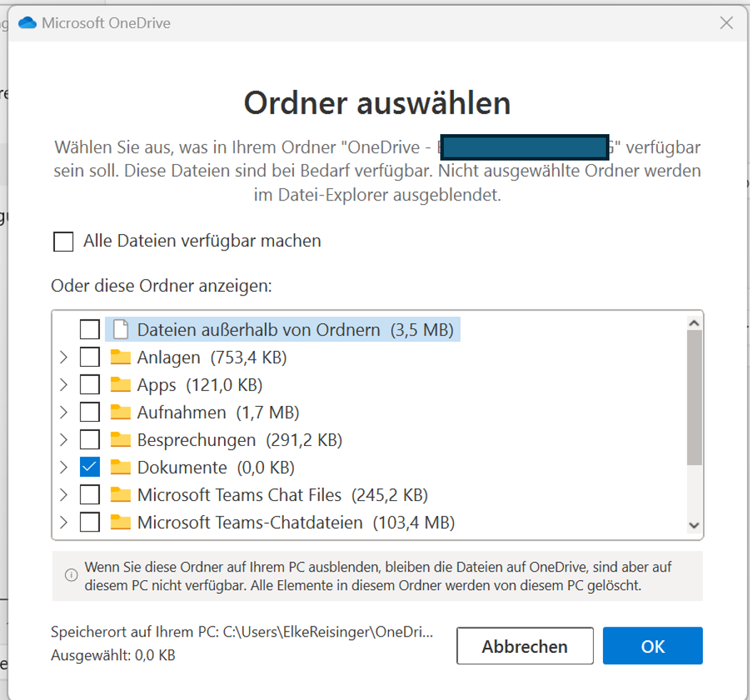
Task: Click the Dokumente folder icon
Action: pos(121,467)
